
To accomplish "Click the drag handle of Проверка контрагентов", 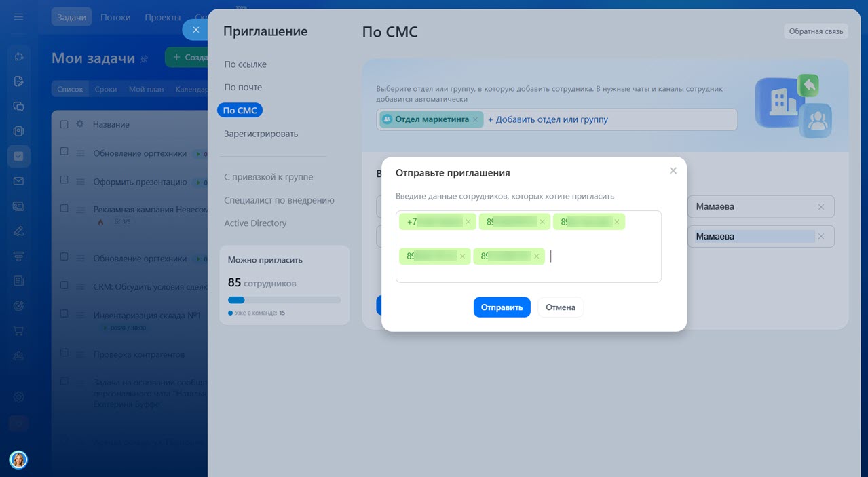I will coord(80,354).
